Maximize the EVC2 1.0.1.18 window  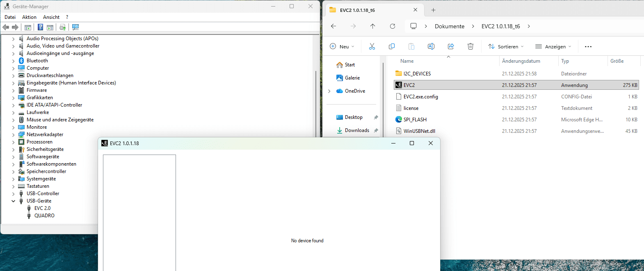pos(412,143)
